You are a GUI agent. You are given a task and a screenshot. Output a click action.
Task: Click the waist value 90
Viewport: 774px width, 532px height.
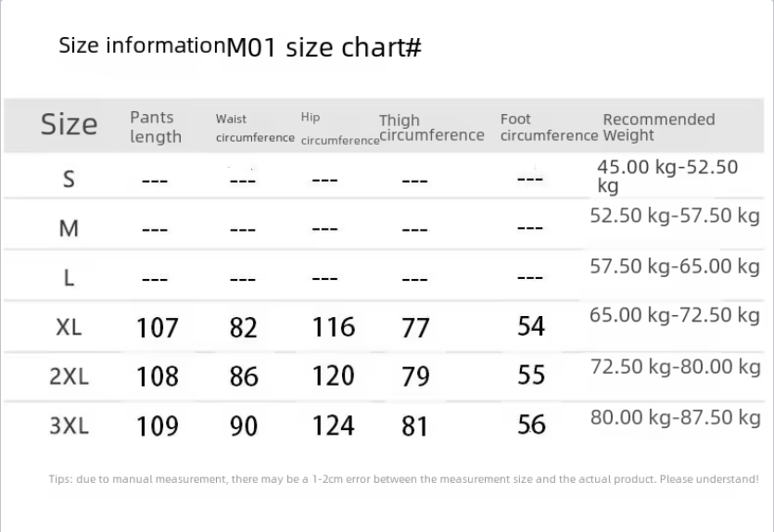tap(244, 425)
